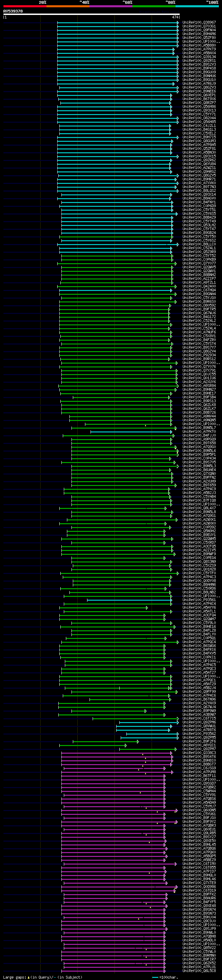This screenshot has width=222, height=980.
Task: Select hit label UniRef100_B9F9Y2
Action: pyautogui.click(x=199, y=821)
